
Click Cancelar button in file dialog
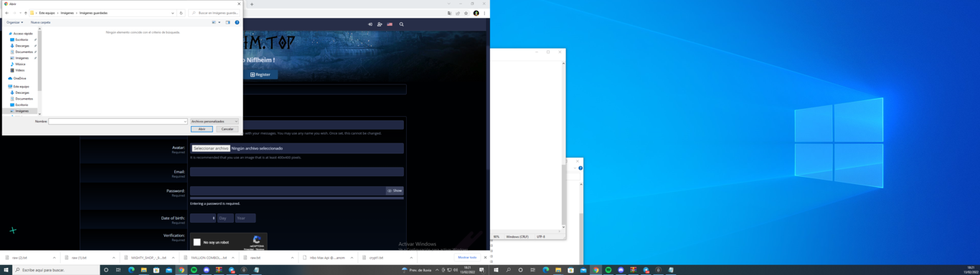click(227, 129)
